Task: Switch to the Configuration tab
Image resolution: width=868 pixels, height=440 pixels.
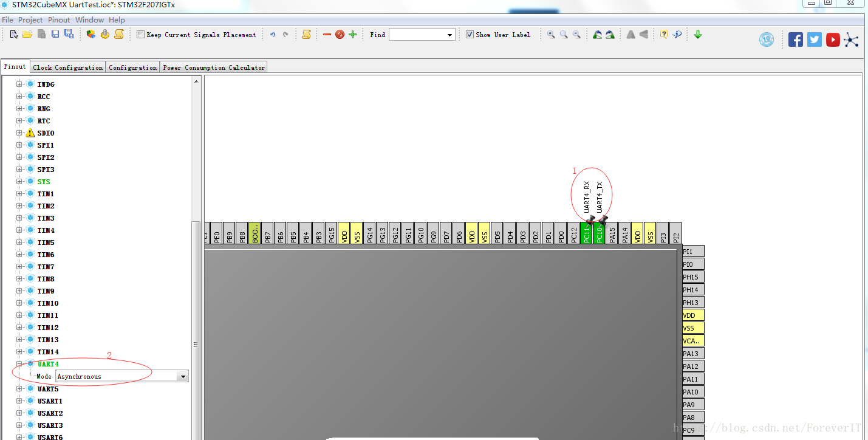Action: (133, 67)
